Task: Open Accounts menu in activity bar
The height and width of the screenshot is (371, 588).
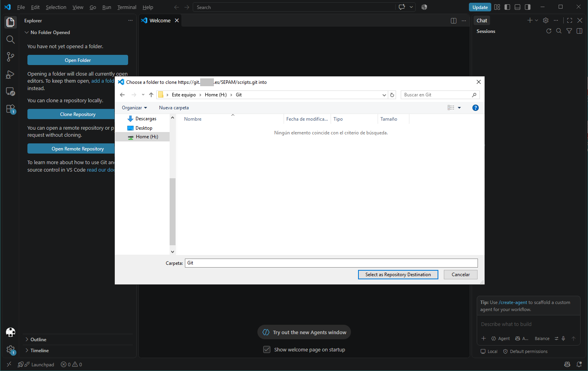Action: pyautogui.click(x=11, y=332)
